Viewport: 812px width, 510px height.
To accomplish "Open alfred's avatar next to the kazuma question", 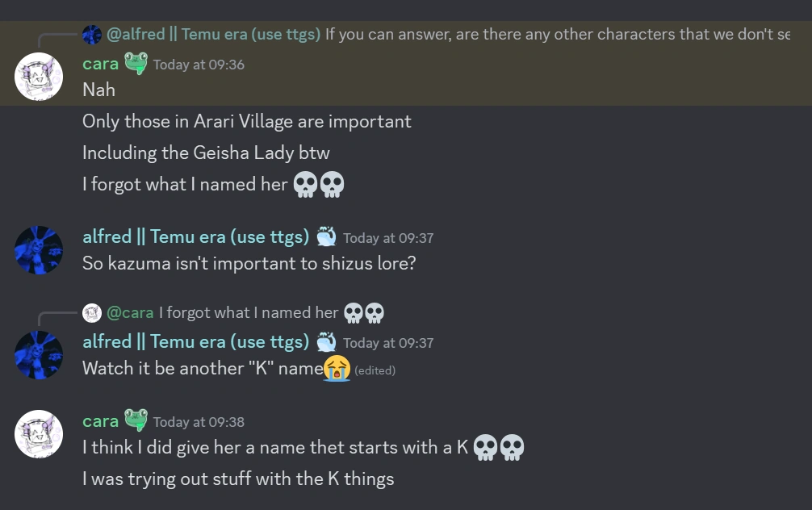I will pyautogui.click(x=39, y=250).
